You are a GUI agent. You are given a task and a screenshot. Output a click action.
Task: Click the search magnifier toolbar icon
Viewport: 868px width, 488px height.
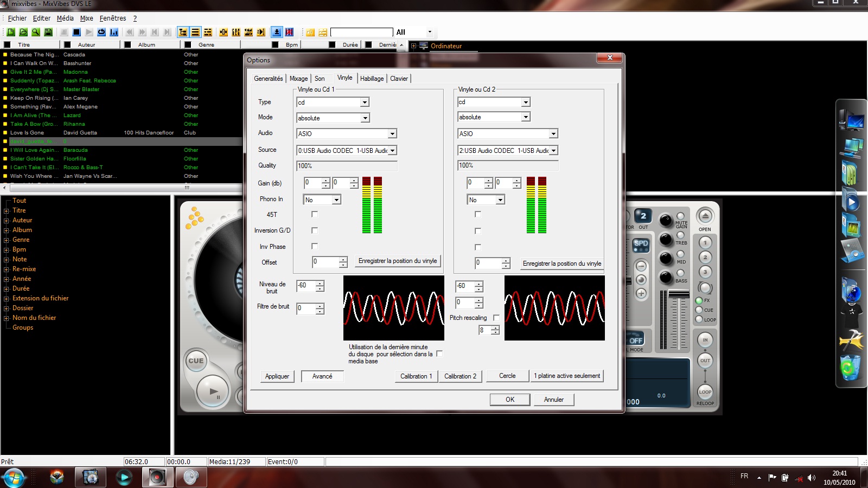36,33
